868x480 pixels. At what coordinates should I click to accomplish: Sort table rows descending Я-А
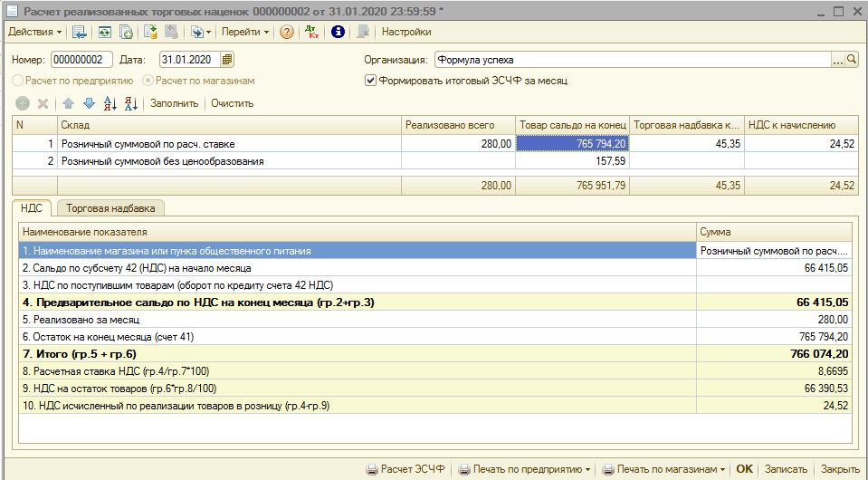pyautogui.click(x=131, y=103)
